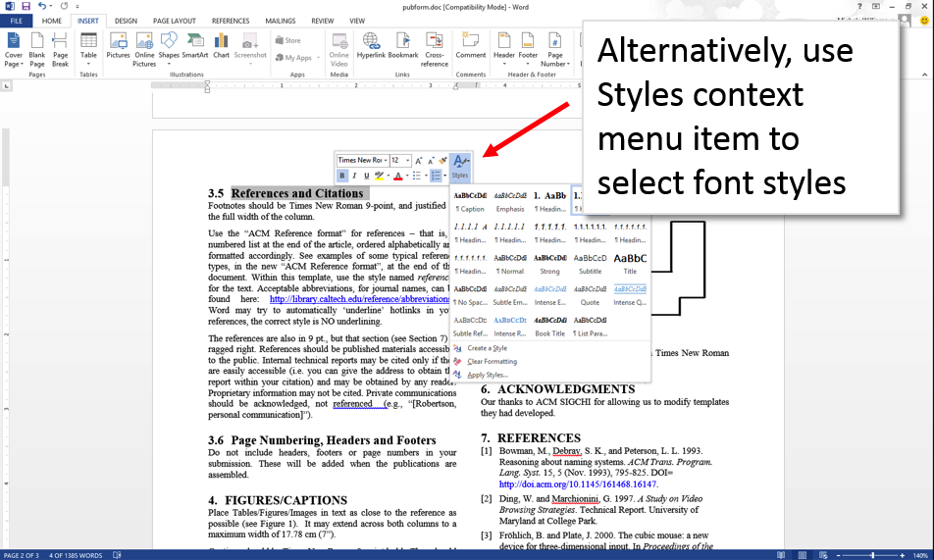Toggle bullet list in the mini toolbar

click(x=417, y=176)
